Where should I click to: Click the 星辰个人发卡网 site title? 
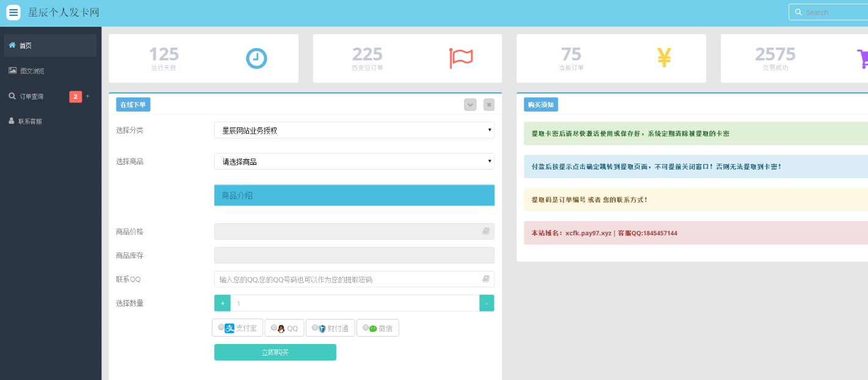(63, 12)
